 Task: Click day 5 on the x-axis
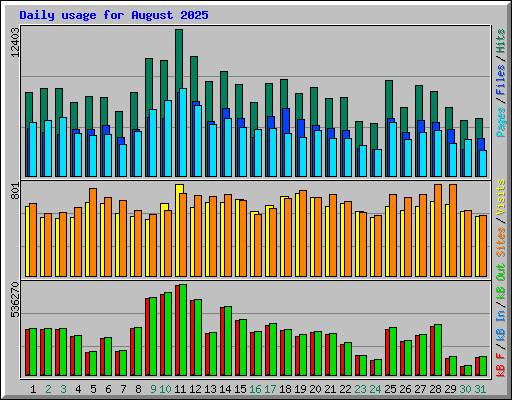93,389
